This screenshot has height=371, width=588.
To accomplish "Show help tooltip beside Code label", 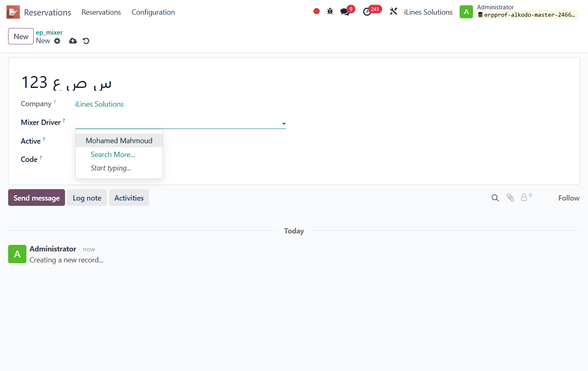I will tap(41, 157).
